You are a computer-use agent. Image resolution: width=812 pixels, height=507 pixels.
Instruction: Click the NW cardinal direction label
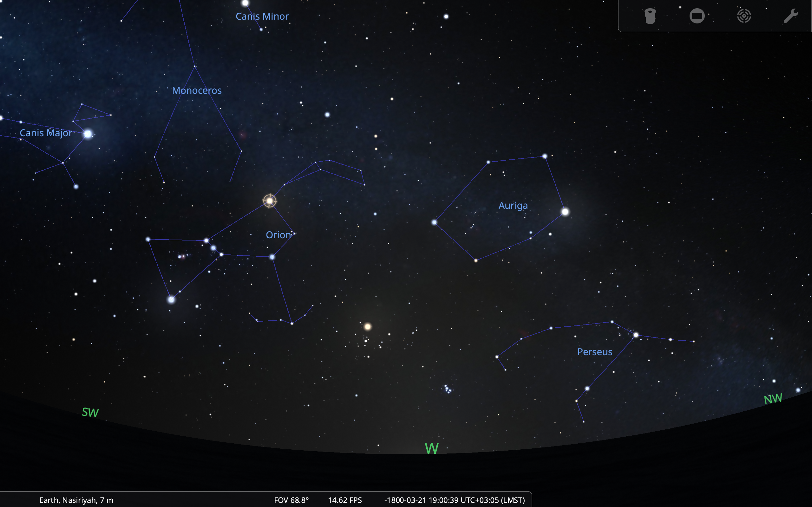[773, 399]
